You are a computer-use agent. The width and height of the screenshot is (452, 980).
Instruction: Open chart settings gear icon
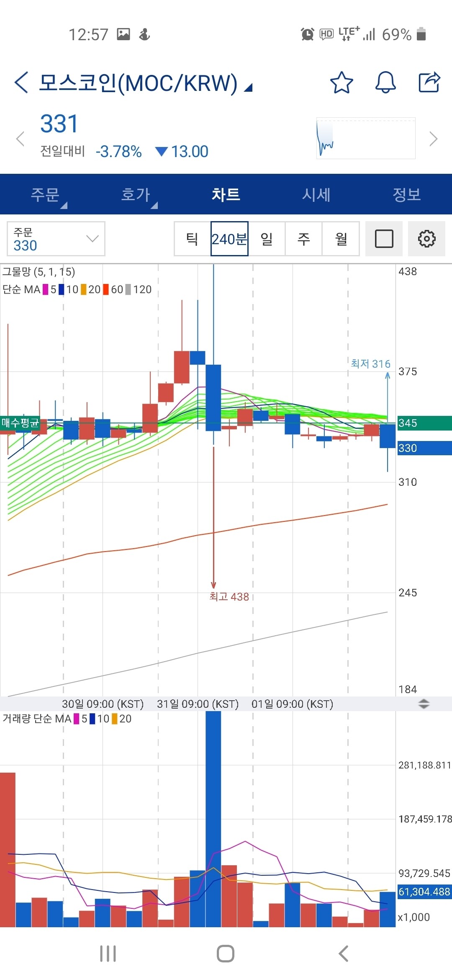(426, 239)
